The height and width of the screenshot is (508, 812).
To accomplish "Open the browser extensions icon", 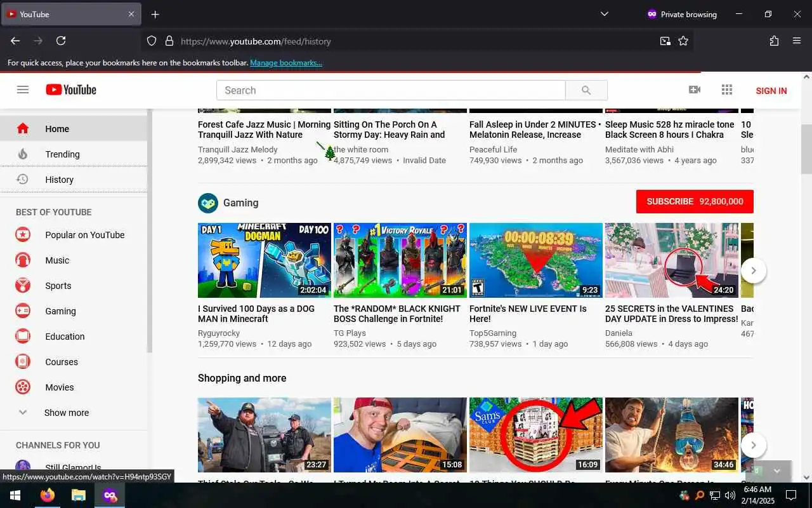I will pos(774,41).
